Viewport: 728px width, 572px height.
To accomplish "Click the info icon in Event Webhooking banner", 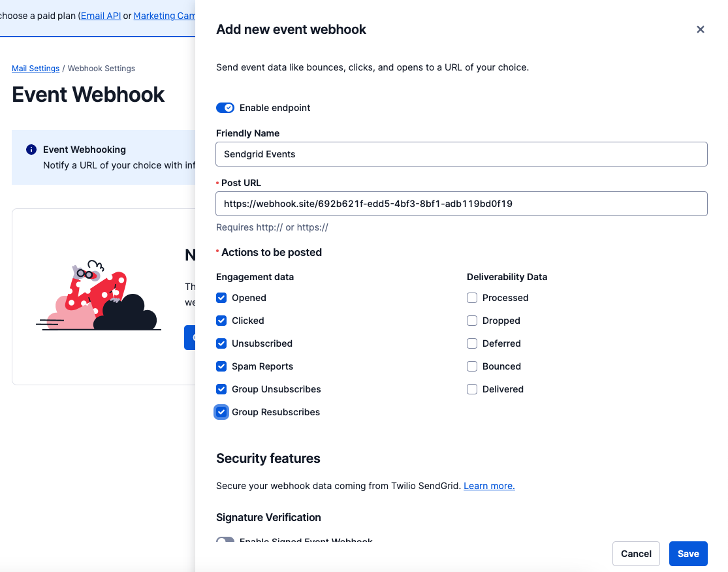I will pyautogui.click(x=31, y=150).
